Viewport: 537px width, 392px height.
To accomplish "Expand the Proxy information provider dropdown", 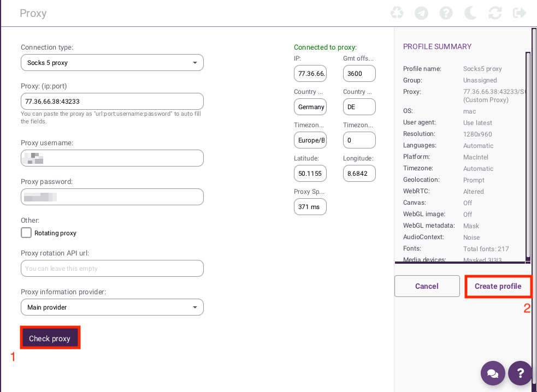I will click(112, 307).
